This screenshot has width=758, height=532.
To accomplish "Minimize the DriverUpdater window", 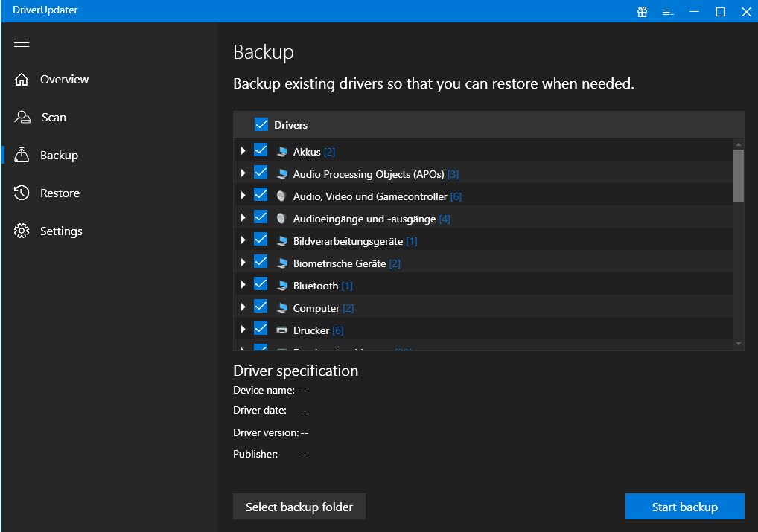I will tap(694, 12).
